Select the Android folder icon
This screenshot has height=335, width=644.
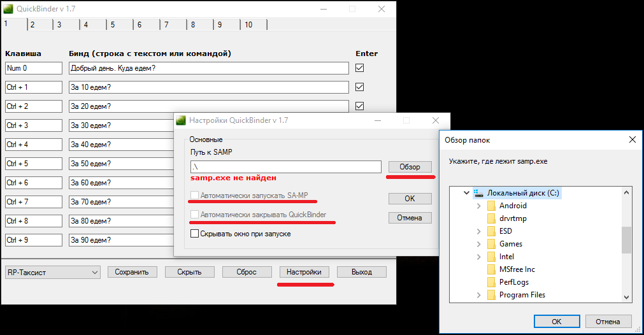[x=491, y=206]
